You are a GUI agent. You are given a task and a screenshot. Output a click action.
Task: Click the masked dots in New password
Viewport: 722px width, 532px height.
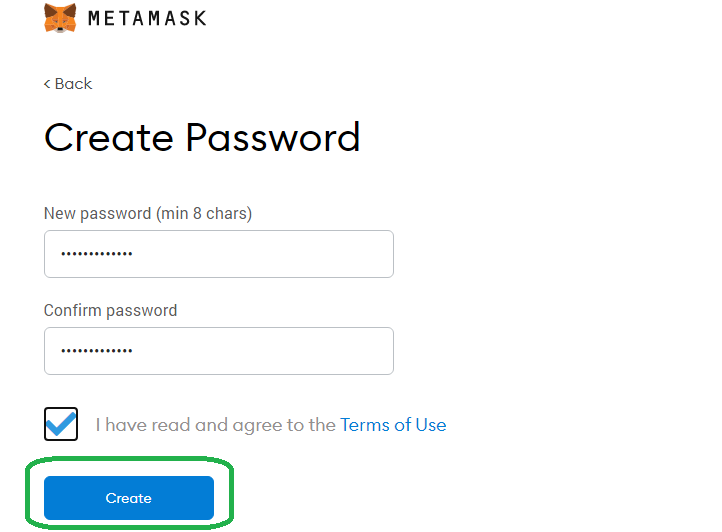(97, 254)
